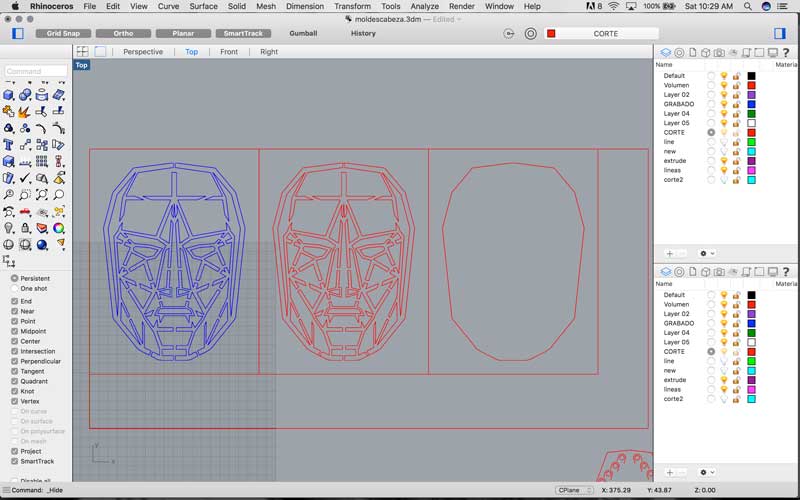Toggle the Project checkbox
This screenshot has height=500, width=800.
[x=15, y=451]
